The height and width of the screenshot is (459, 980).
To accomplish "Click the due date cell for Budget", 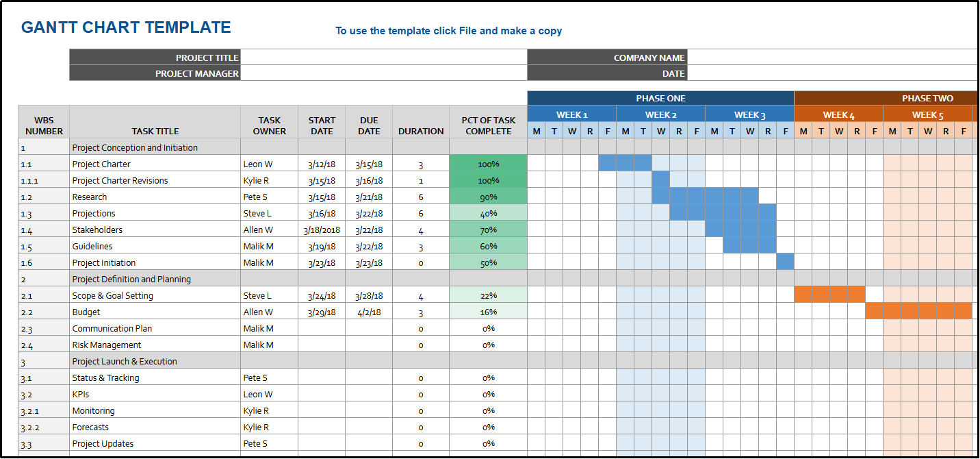I will 368,312.
